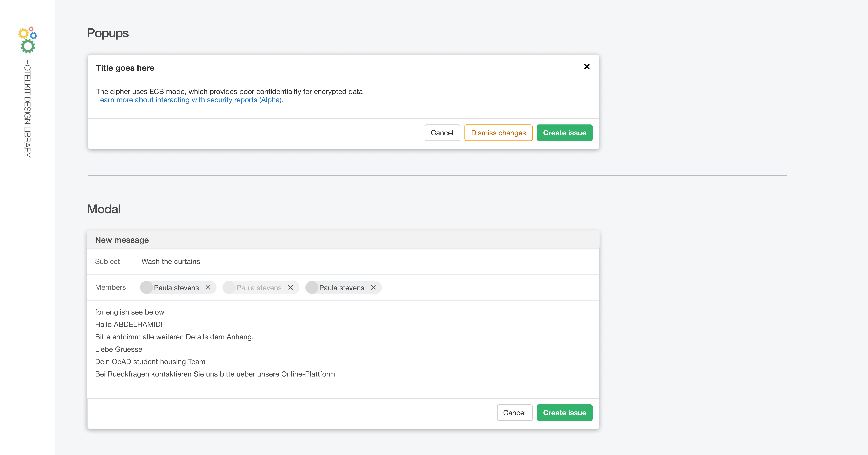This screenshot has height=455, width=868.
Task: Close the 'Title goes here' popup
Action: pyautogui.click(x=587, y=67)
